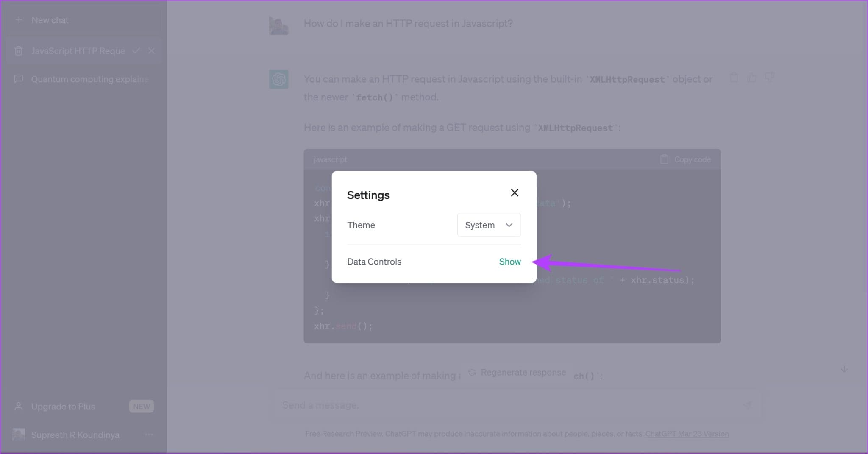Click Copy code in the javascript block

click(685, 159)
